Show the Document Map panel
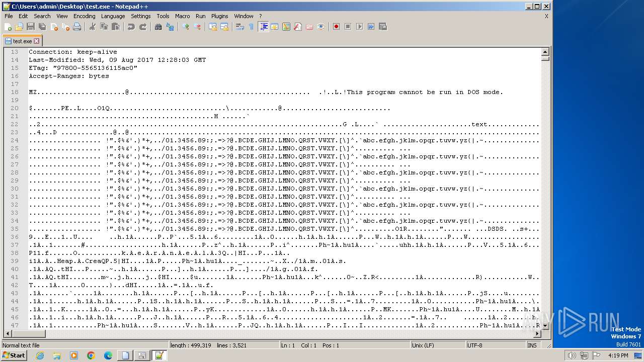The image size is (644, 362). 286,27
